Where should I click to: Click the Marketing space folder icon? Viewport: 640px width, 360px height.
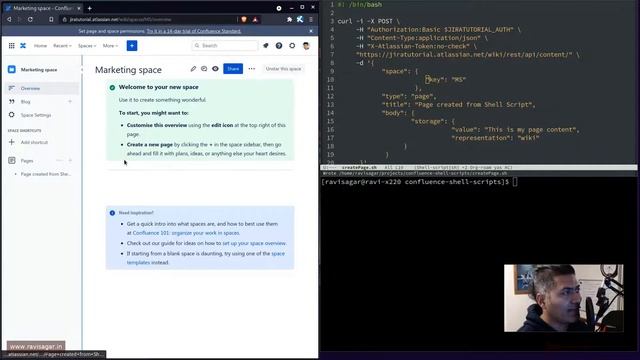(x=12, y=70)
